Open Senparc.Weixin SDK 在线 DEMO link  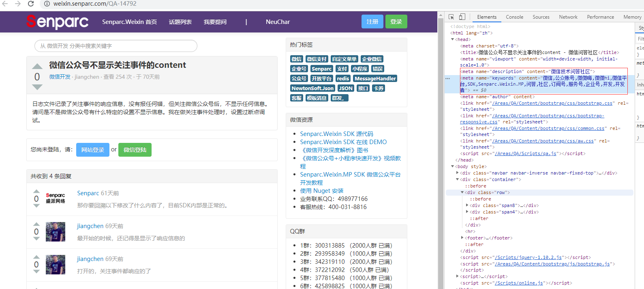pyautogui.click(x=343, y=142)
